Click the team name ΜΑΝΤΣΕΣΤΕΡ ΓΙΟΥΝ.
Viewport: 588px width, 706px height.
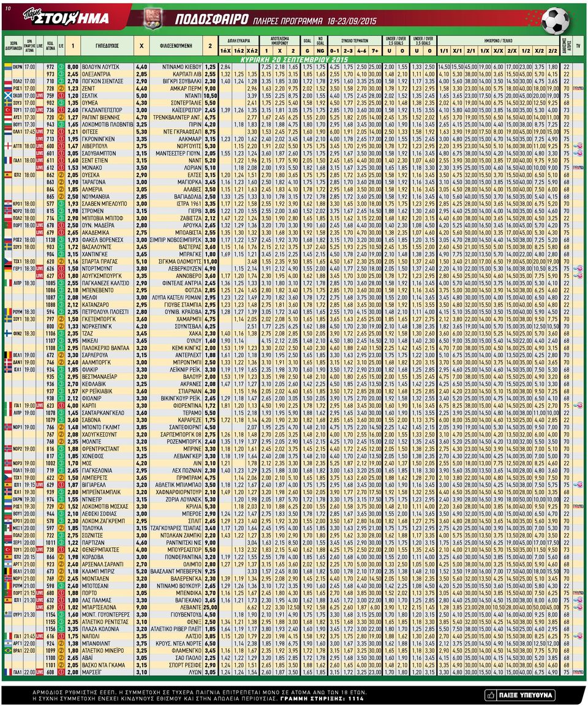[x=179, y=153]
